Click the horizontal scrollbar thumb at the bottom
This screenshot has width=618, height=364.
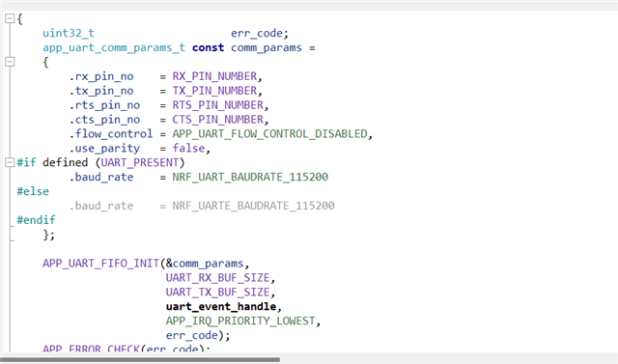(x=140, y=360)
